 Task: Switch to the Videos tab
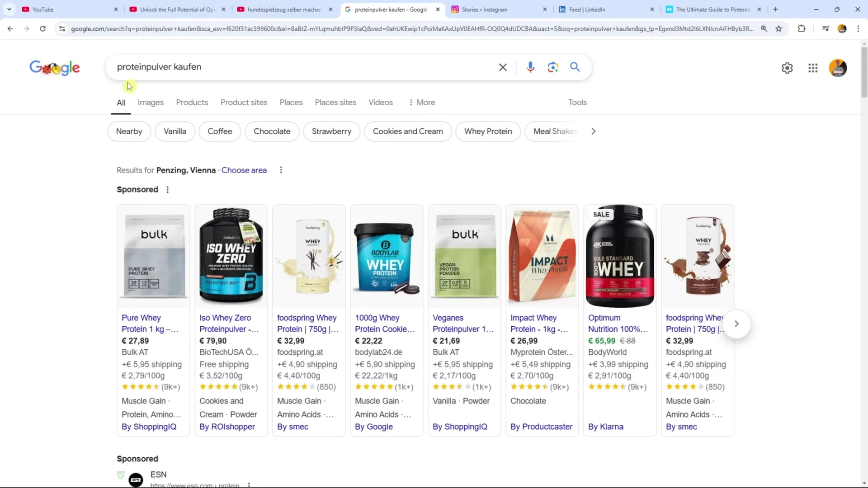click(x=381, y=103)
